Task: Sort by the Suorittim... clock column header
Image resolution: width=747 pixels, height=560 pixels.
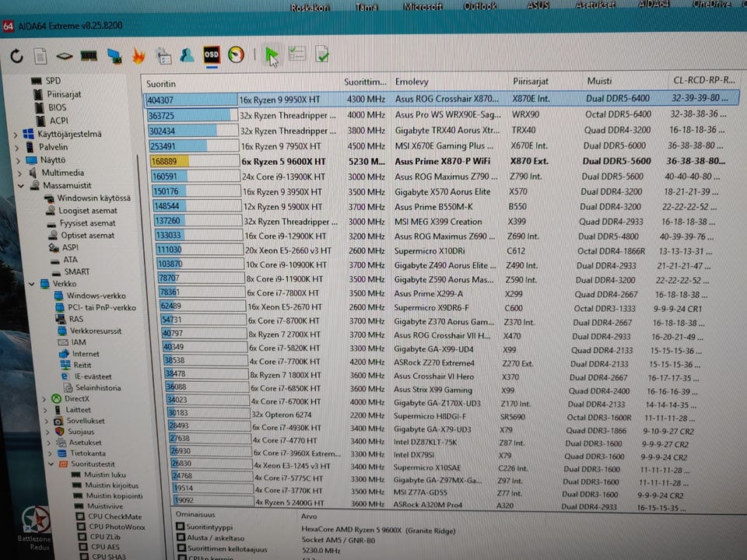Action: [366, 82]
